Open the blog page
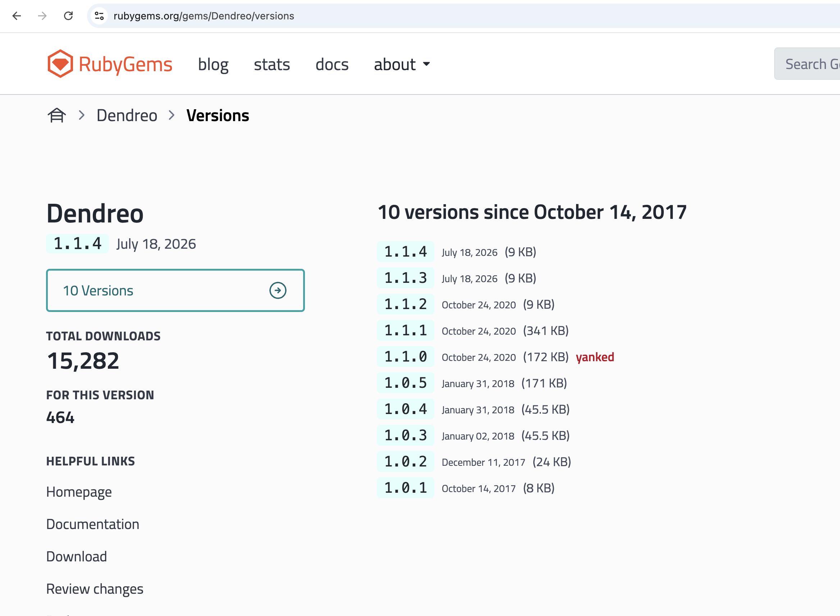This screenshot has width=840, height=616. point(213,64)
